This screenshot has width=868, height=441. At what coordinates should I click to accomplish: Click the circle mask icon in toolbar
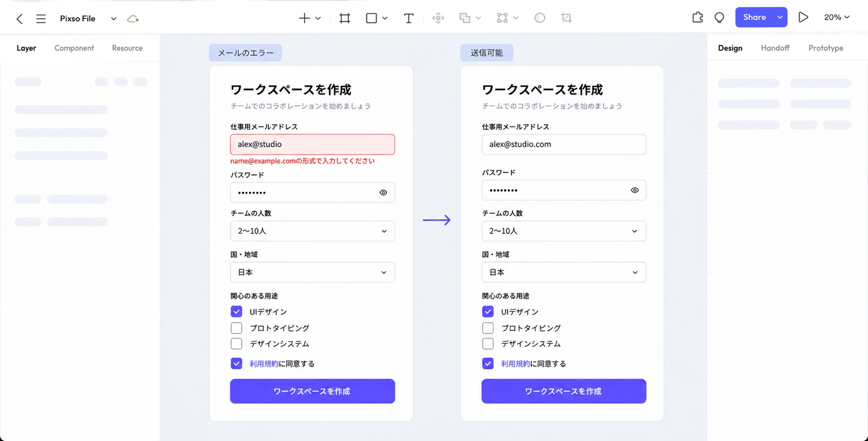(x=540, y=18)
